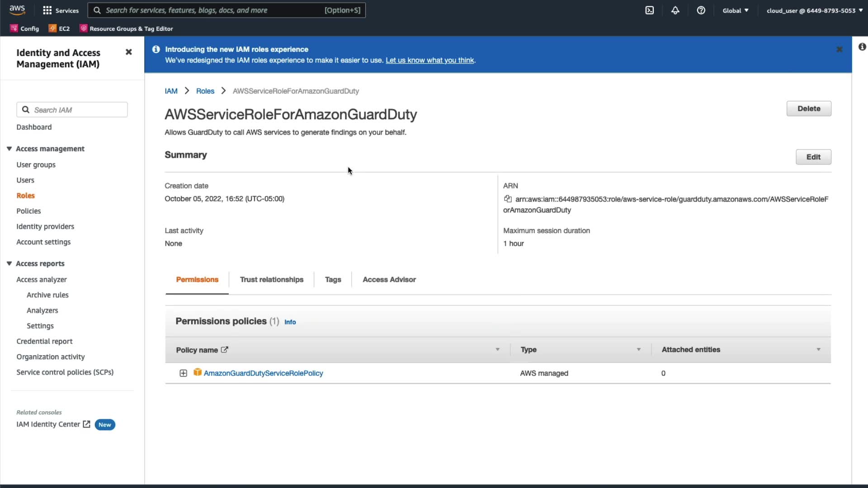This screenshot has width=868, height=488.
Task: Sort by the Policy name column arrow
Action: click(497, 350)
